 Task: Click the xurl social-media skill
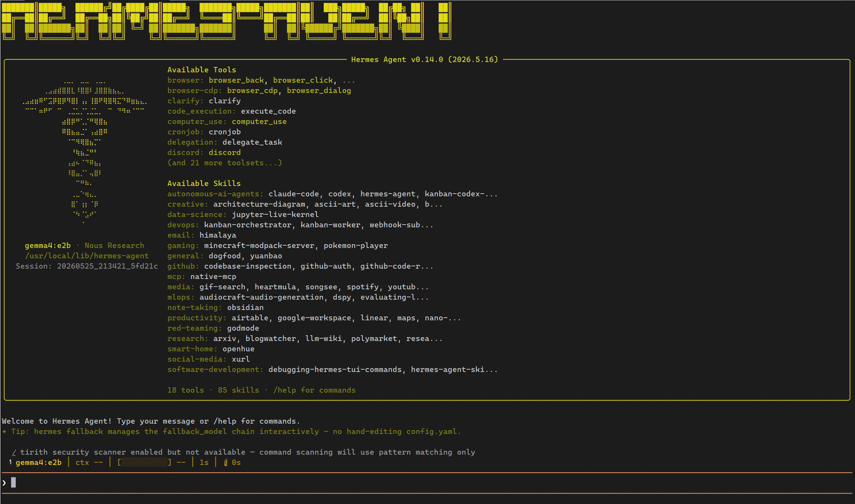241,359
